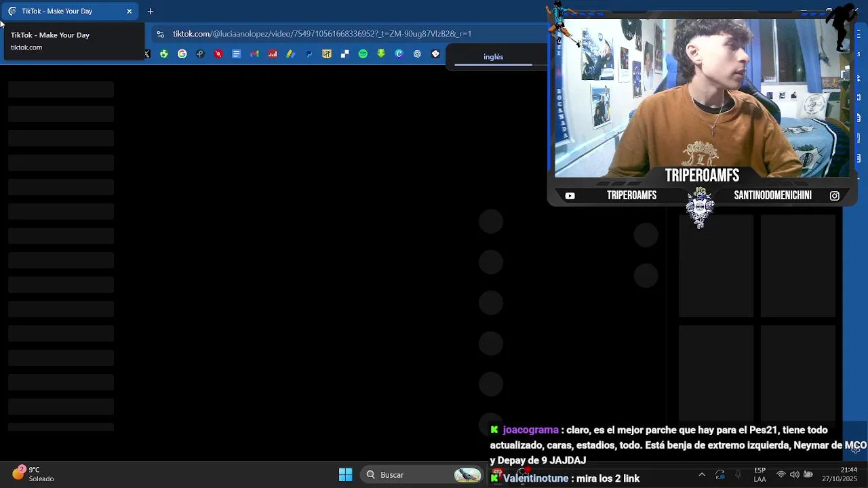Open the Google Ads bookmark

(291, 54)
